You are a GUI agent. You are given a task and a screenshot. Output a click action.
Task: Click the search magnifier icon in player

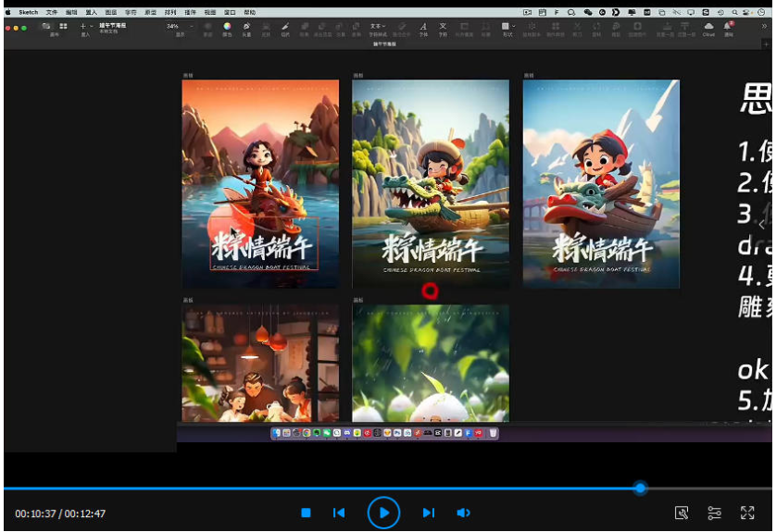[682, 513]
